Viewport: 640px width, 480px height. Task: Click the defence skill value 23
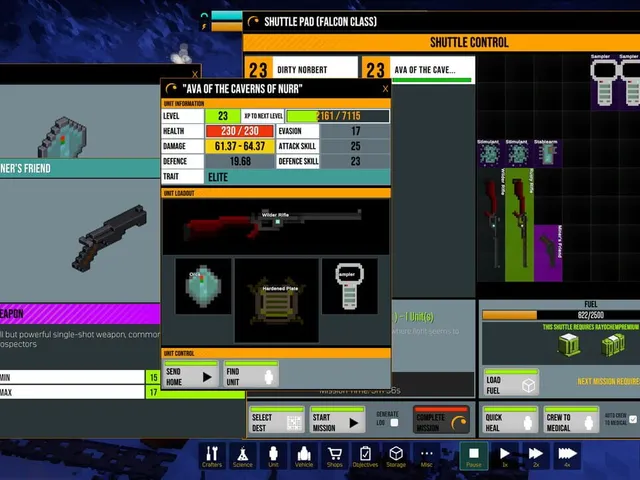(x=355, y=161)
